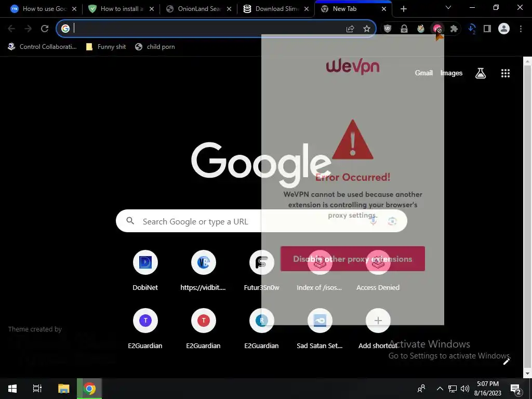Open the padlock extension icon

(404, 29)
